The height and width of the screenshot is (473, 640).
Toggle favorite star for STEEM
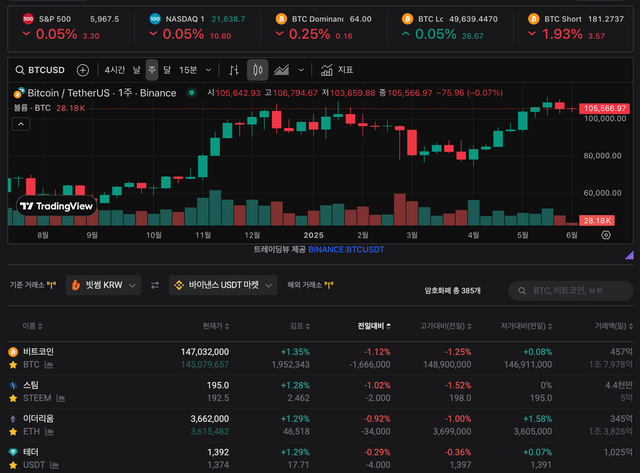pos(13,398)
